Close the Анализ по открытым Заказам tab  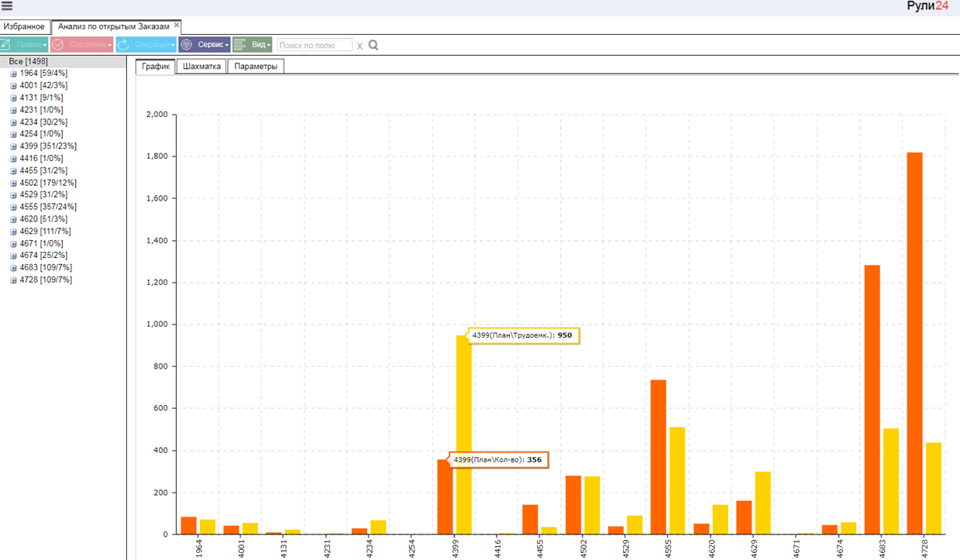coord(177,26)
